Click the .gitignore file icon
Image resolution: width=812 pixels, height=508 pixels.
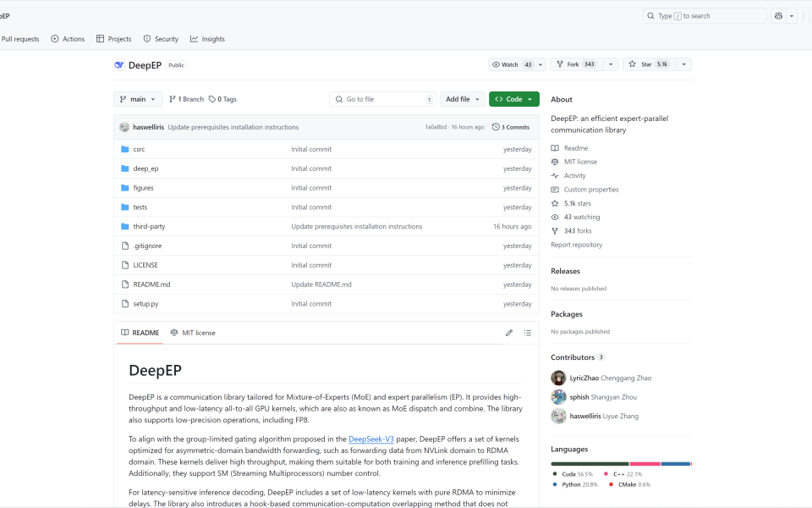click(125, 246)
